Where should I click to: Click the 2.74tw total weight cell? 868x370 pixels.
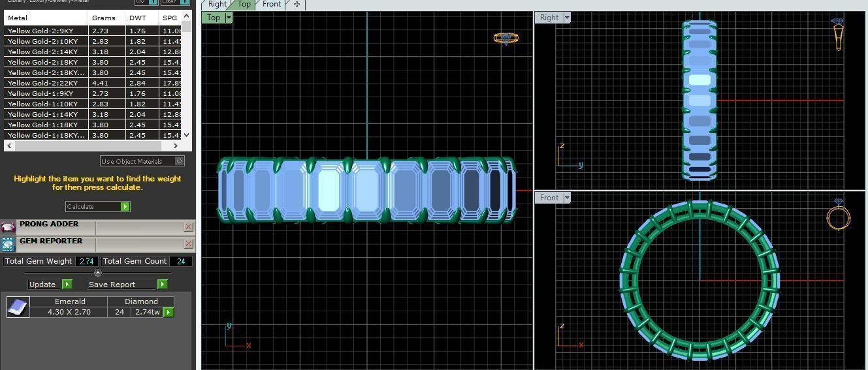pos(147,312)
